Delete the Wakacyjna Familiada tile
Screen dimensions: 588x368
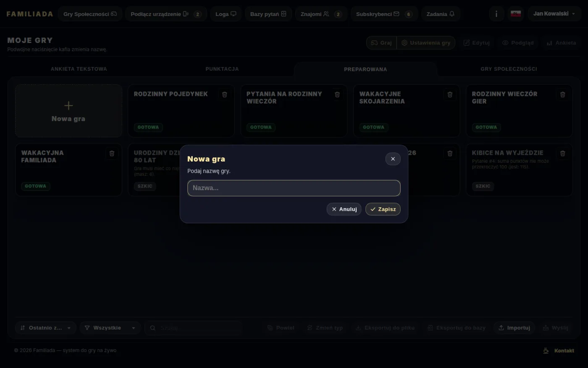pos(112,154)
